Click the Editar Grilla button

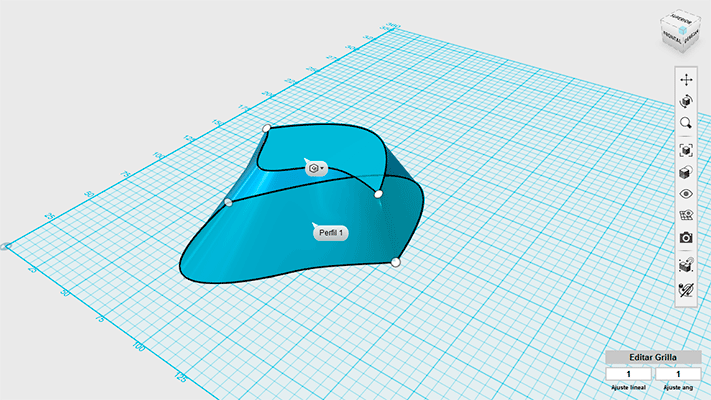pyautogui.click(x=653, y=357)
